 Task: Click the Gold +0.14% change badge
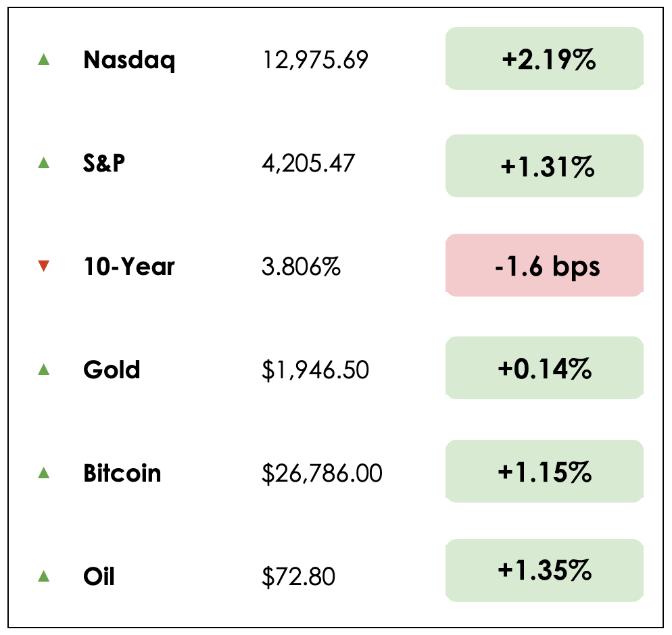coord(544,368)
